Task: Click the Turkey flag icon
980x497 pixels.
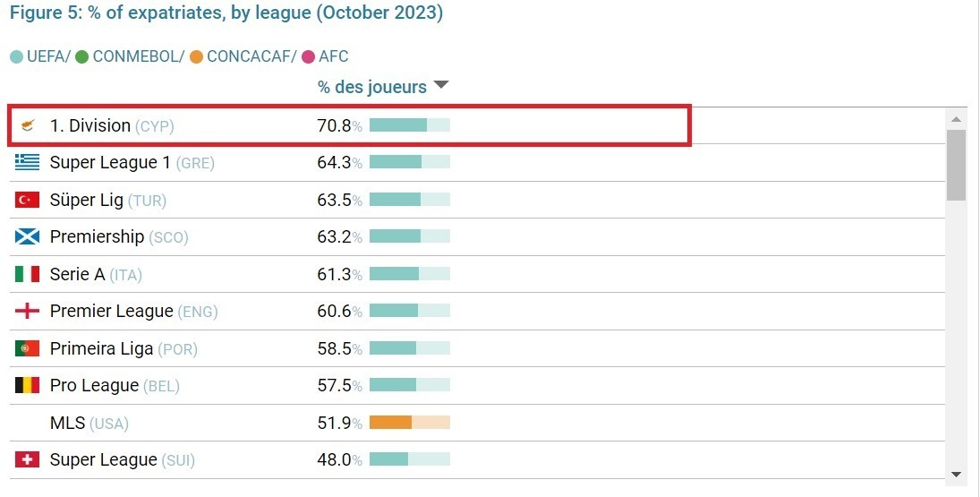Action: 27,200
